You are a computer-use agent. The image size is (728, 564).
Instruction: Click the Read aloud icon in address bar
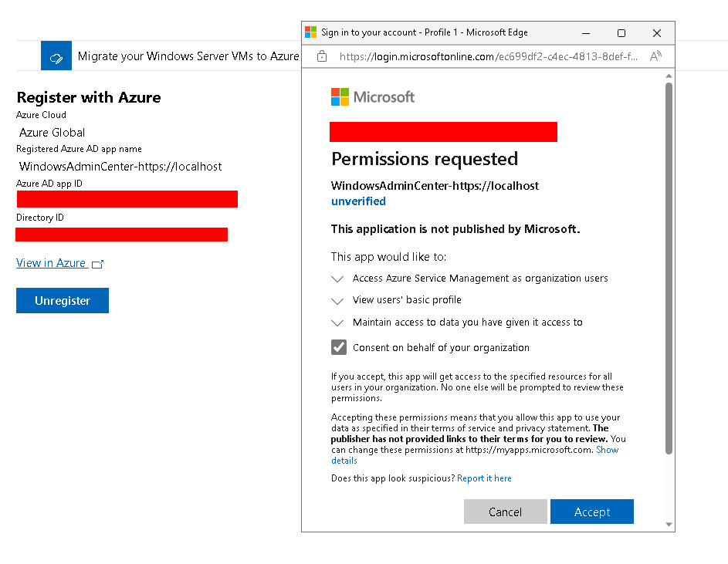pyautogui.click(x=655, y=56)
